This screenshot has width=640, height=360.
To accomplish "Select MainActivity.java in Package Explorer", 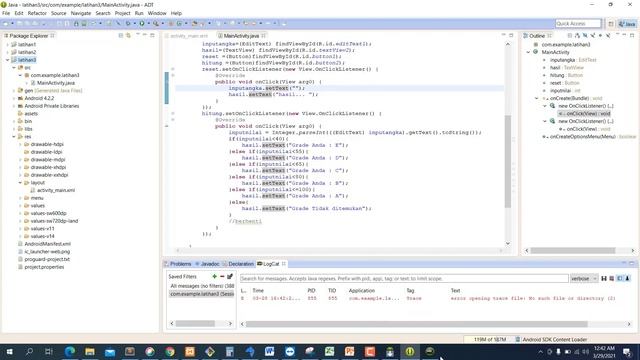I will (x=52, y=83).
